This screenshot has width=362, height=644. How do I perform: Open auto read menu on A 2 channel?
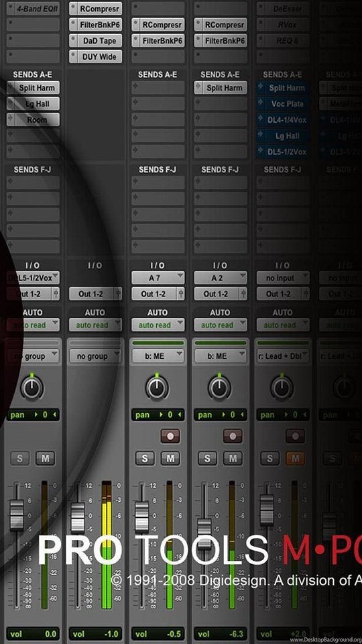[221, 325]
